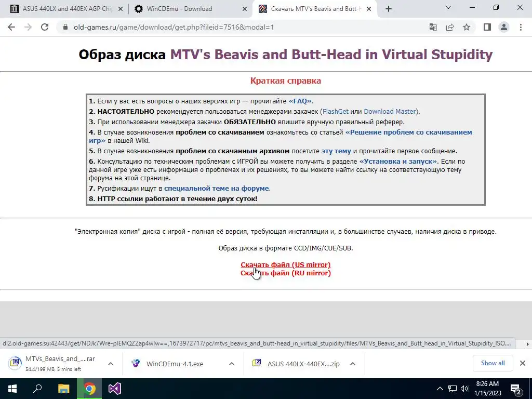Viewport: 532px width, 399px height.
Task: Open Windows search from taskbar
Action: coord(37,389)
